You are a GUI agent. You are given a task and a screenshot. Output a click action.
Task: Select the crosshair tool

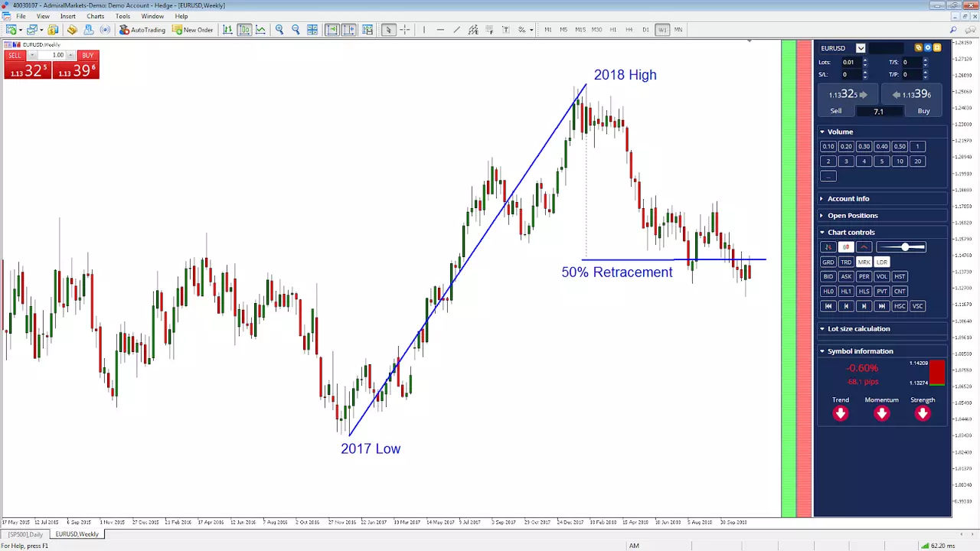405,30
